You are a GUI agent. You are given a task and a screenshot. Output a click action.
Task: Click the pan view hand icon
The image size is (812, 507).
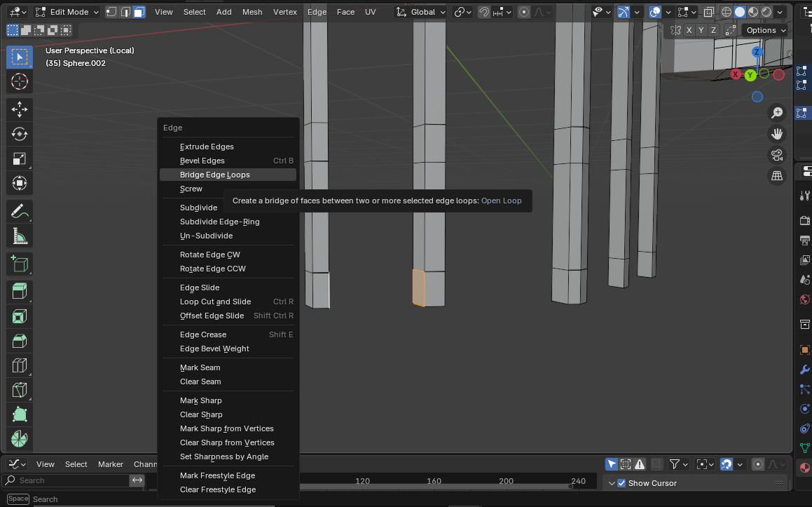pos(777,134)
